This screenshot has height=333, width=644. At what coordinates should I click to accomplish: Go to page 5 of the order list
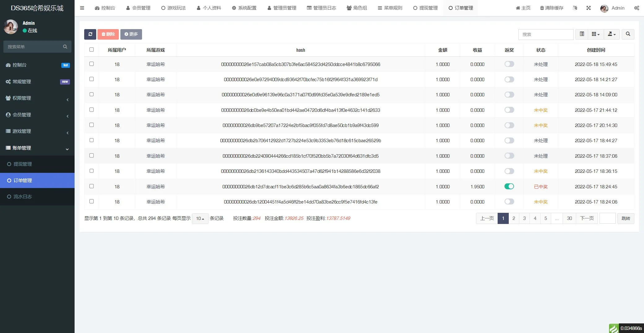[546, 218]
